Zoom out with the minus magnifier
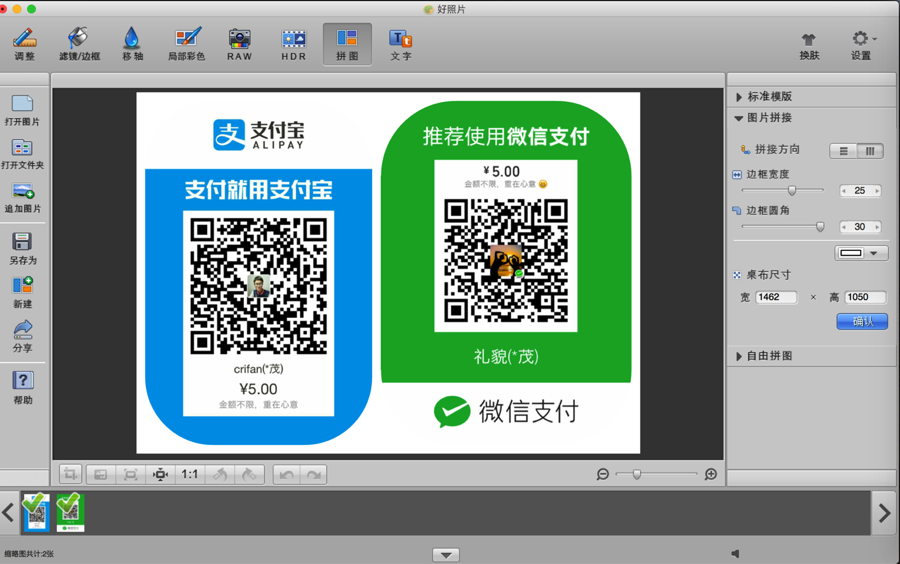The width and height of the screenshot is (900, 564). (x=603, y=474)
